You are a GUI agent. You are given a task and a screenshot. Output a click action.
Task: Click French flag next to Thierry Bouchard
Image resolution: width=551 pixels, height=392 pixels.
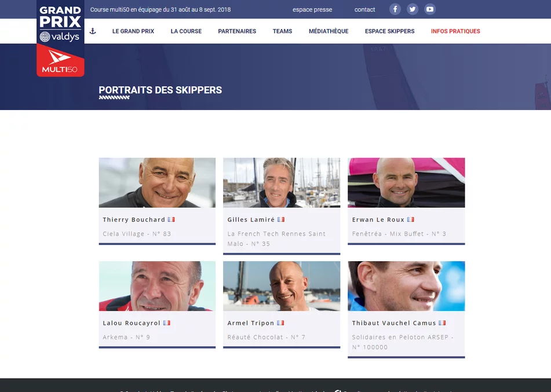(x=171, y=219)
